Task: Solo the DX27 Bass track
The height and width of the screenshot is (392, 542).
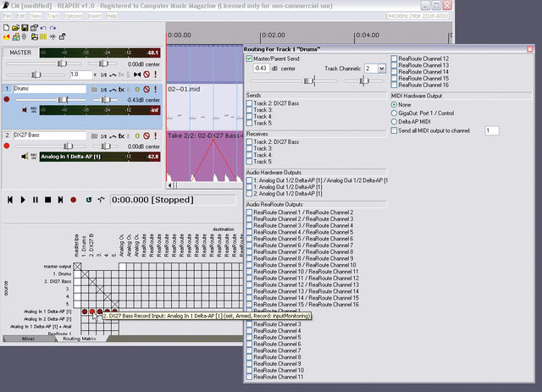Action: pos(156,135)
